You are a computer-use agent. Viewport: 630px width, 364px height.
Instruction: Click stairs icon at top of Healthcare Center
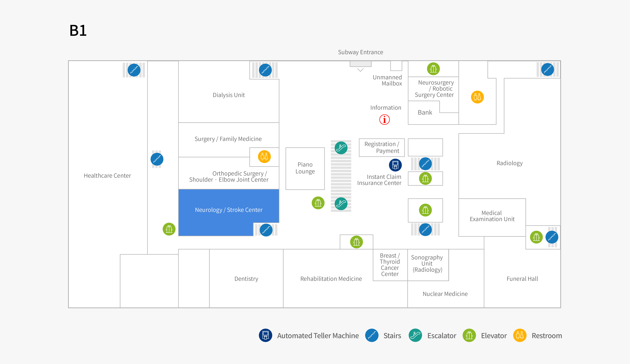click(134, 70)
